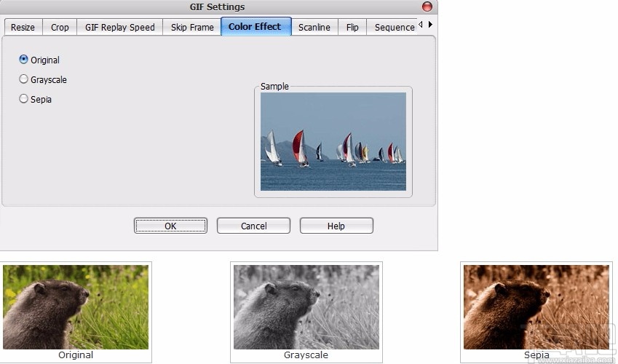Switch to the Resize tab

coord(23,27)
